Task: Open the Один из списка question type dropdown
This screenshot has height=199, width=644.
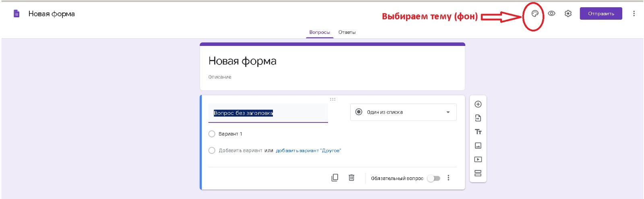Action: (403, 112)
